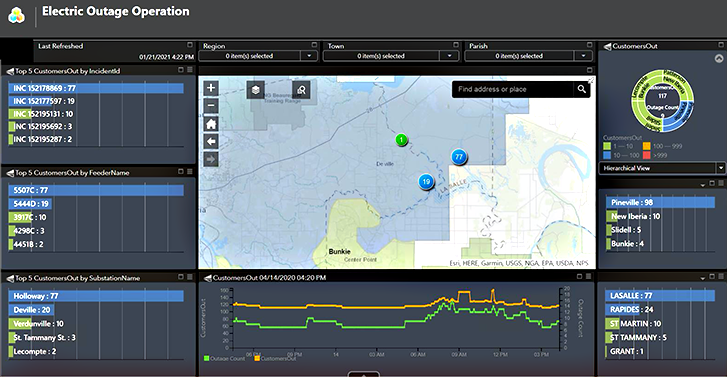This screenshot has height=377, width=727.
Task: Select the 5444D : 19 feeder bar
Action: click(x=31, y=204)
